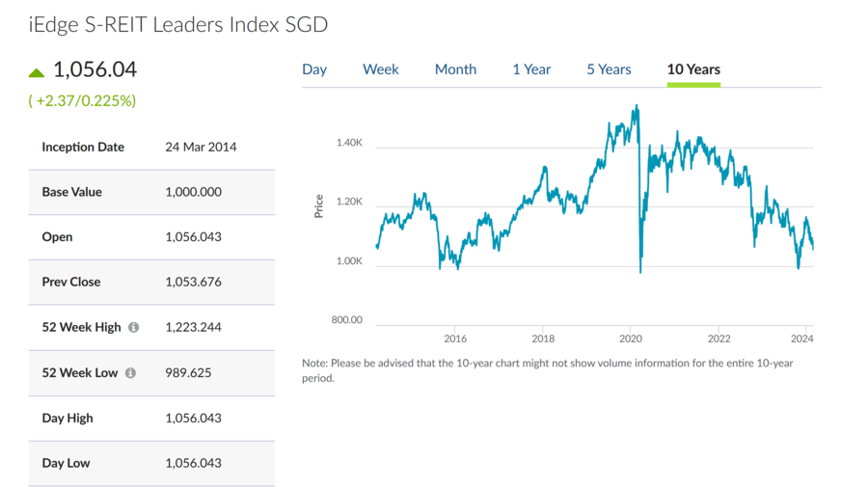This screenshot has width=868, height=487.
Task: Click the 2024 year axis label
Action: pos(802,338)
